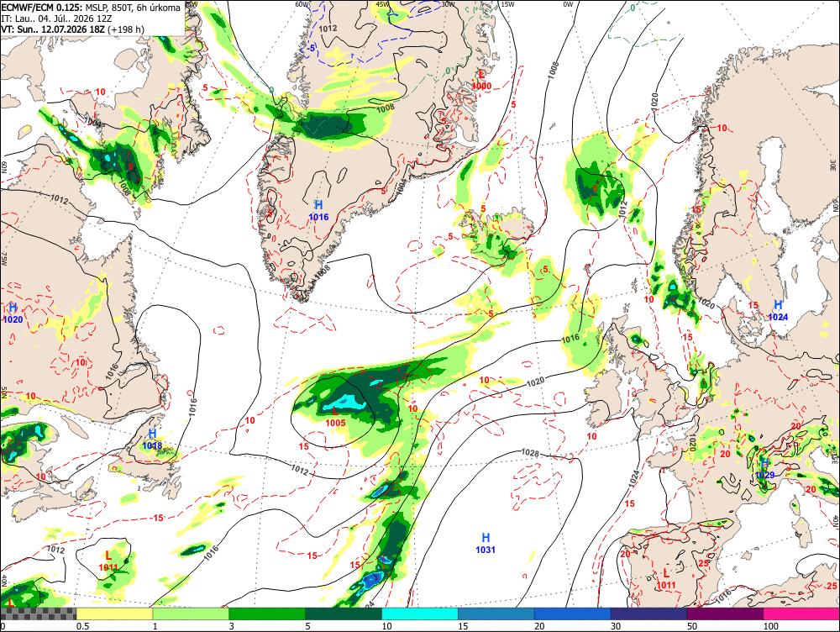840x632 pixels.
Task: Click the '0W' longitude label at the top
Action: point(569,4)
